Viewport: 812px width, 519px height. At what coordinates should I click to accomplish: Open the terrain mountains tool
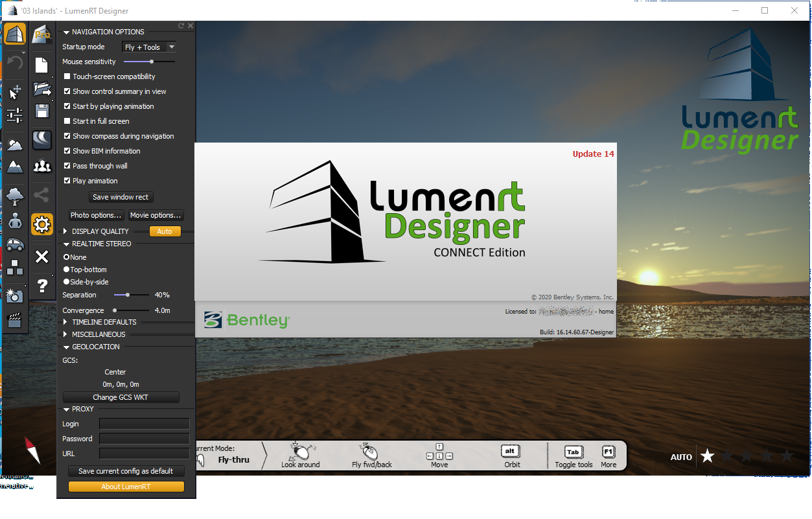click(15, 167)
